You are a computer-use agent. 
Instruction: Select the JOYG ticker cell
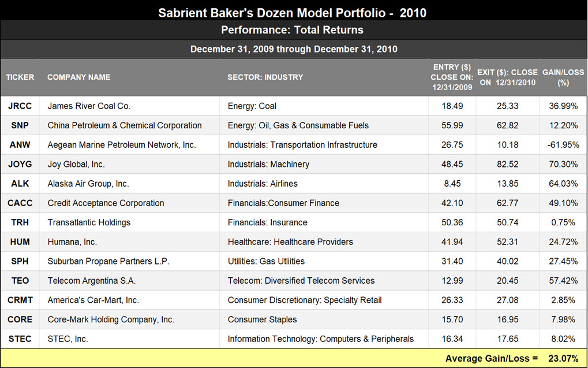[20, 164]
